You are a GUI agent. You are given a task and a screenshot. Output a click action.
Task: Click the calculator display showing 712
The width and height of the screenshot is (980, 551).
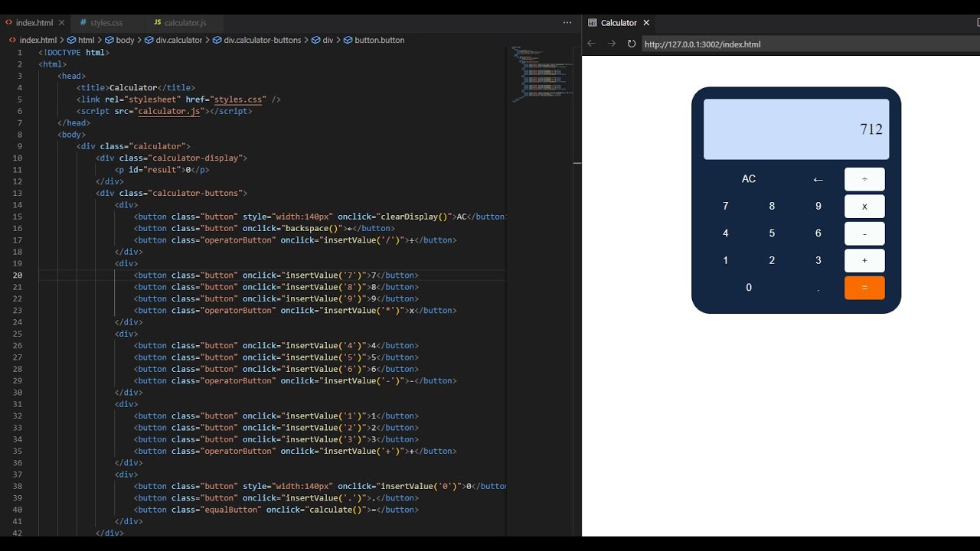tap(796, 129)
